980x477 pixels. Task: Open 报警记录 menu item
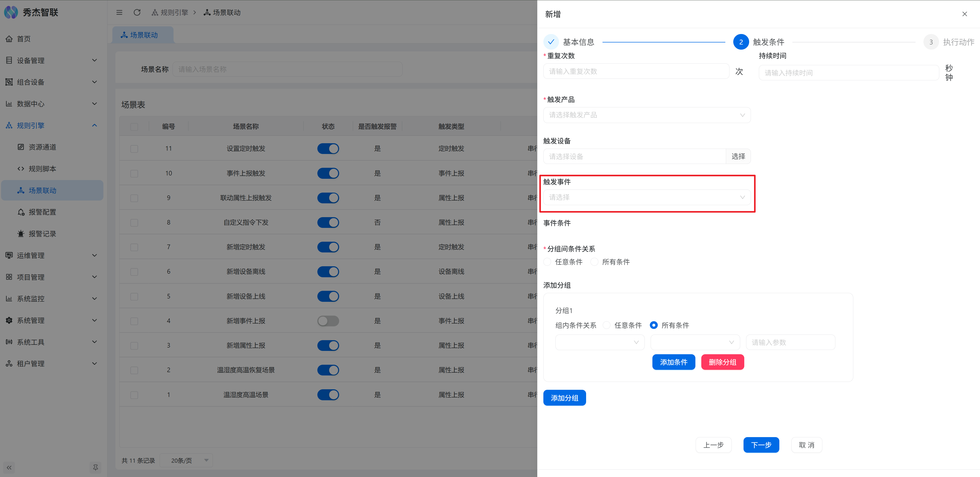tap(42, 234)
